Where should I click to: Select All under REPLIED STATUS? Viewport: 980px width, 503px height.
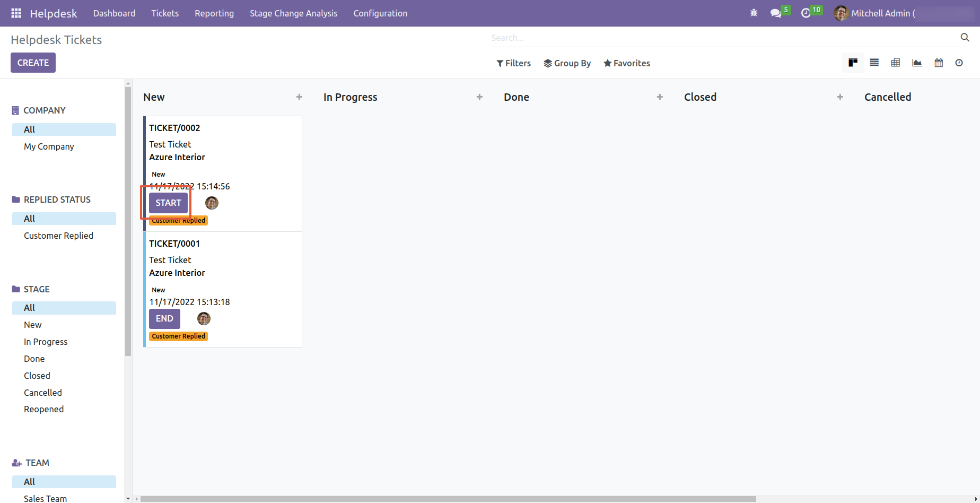point(64,219)
